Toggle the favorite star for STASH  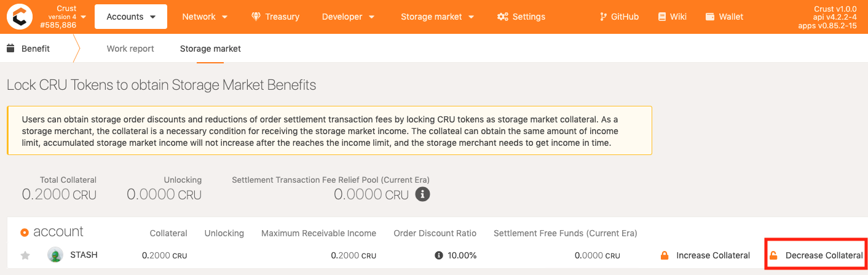pos(25,255)
